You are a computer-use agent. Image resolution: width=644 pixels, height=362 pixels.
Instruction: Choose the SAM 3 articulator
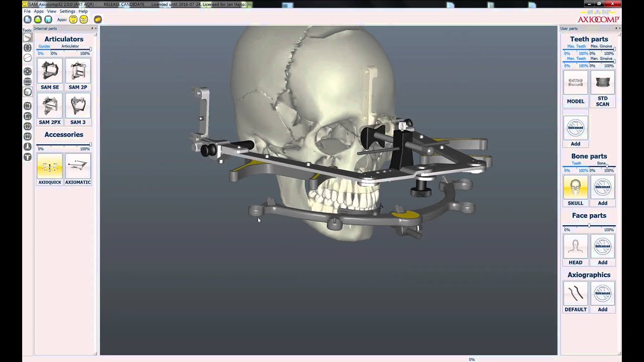[x=78, y=109]
